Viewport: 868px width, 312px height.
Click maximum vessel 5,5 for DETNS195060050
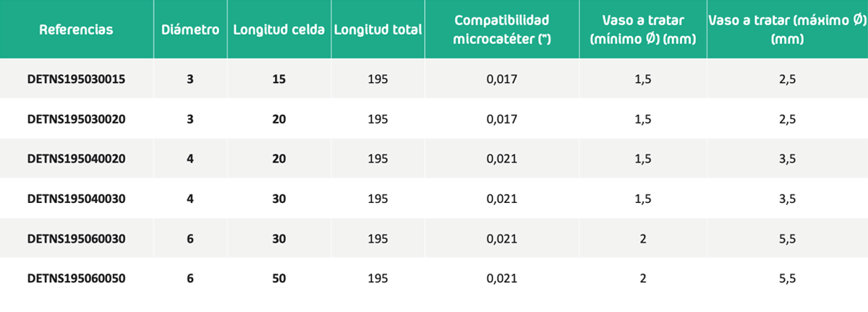coord(787,278)
